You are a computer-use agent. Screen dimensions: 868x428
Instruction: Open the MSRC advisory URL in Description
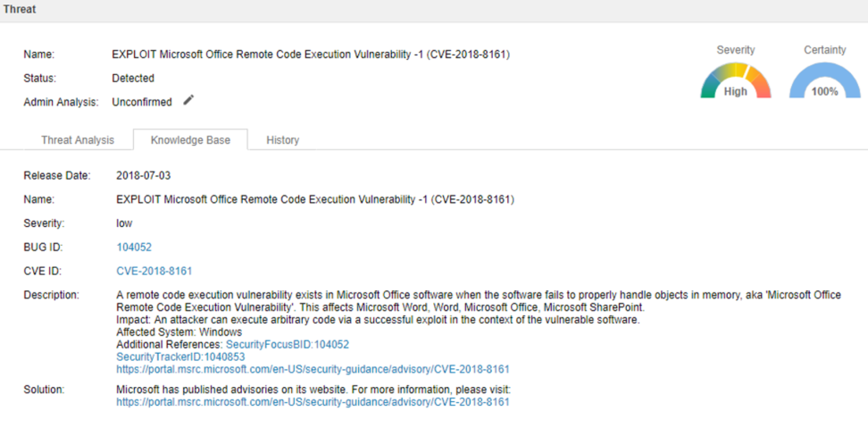tap(313, 369)
